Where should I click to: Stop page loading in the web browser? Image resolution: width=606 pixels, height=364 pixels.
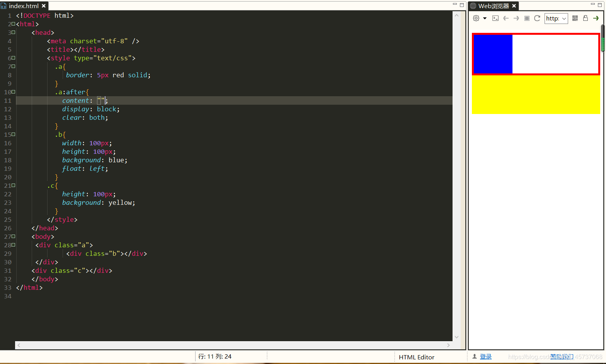pyautogui.click(x=527, y=18)
